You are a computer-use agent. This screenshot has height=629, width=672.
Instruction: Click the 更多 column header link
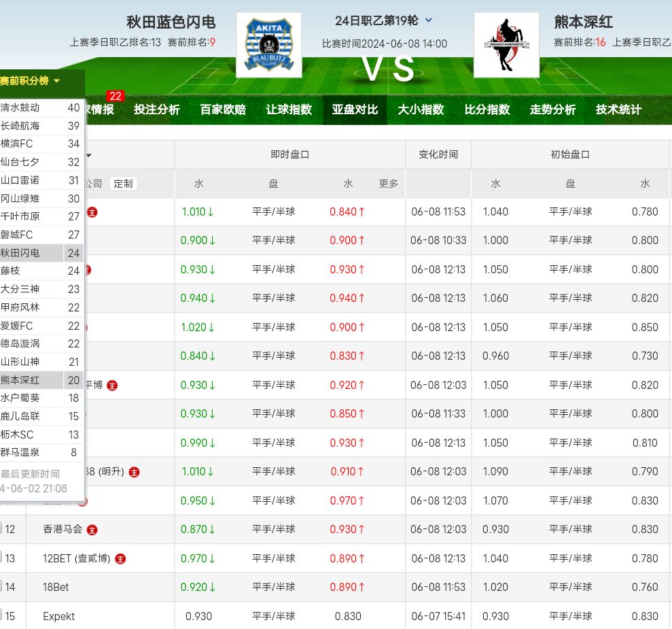(x=388, y=184)
